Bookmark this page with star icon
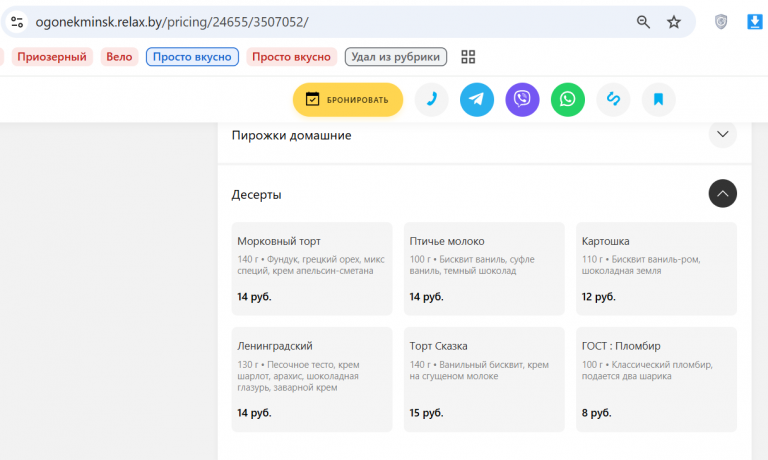The height and width of the screenshot is (460, 768). [674, 22]
